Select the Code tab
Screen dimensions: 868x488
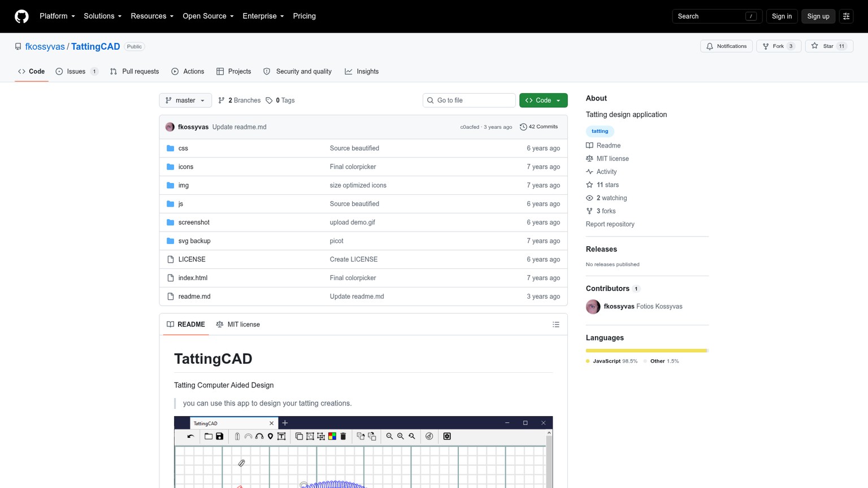pos(32,72)
